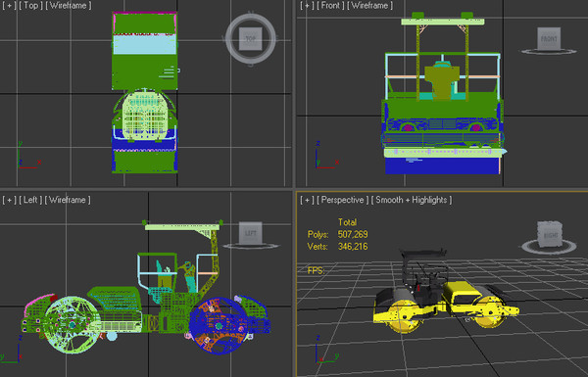Select the light green front drum in Left viewport
Viewport: 588px width, 377px height.
(72, 324)
